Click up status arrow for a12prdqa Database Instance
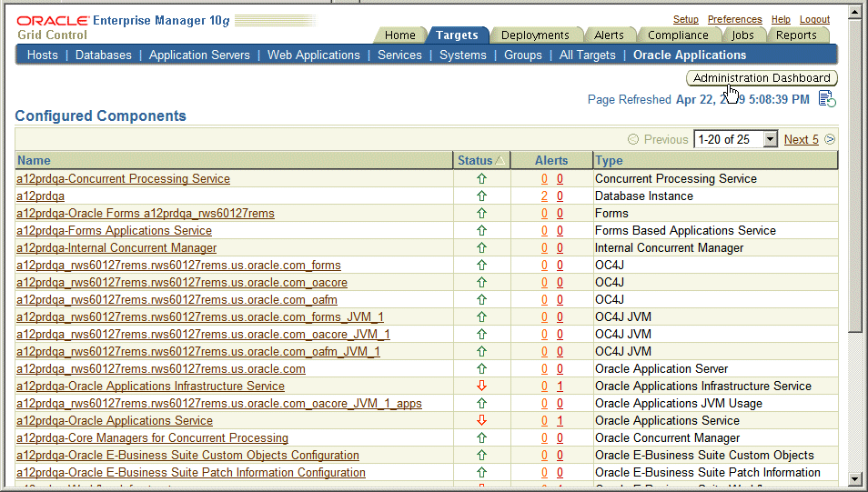 (x=481, y=196)
